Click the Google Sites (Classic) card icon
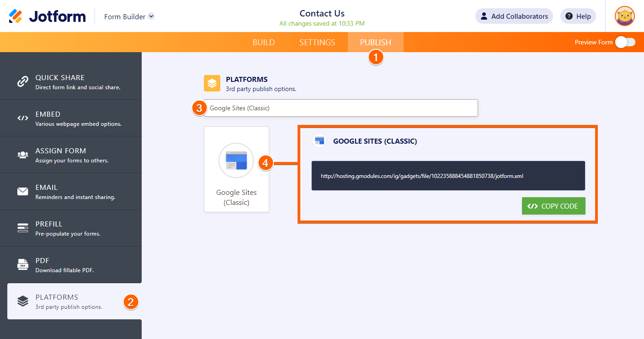The width and height of the screenshot is (644, 339). (x=236, y=160)
